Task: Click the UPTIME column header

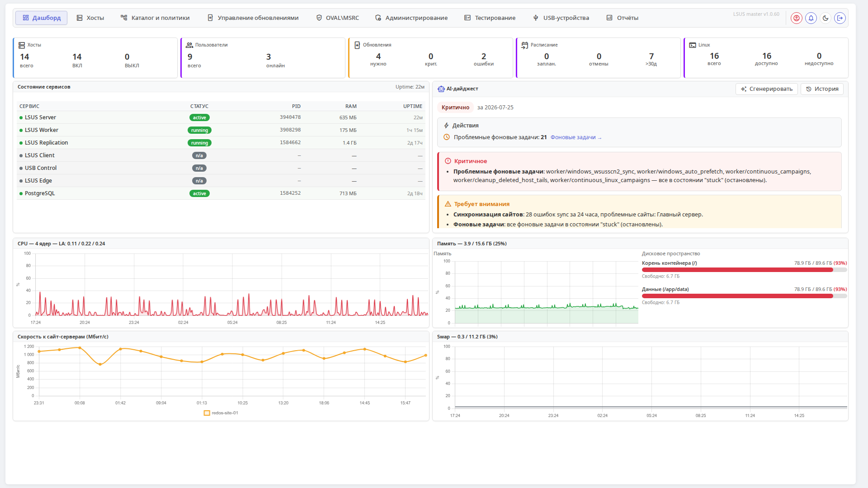Action: [x=413, y=106]
